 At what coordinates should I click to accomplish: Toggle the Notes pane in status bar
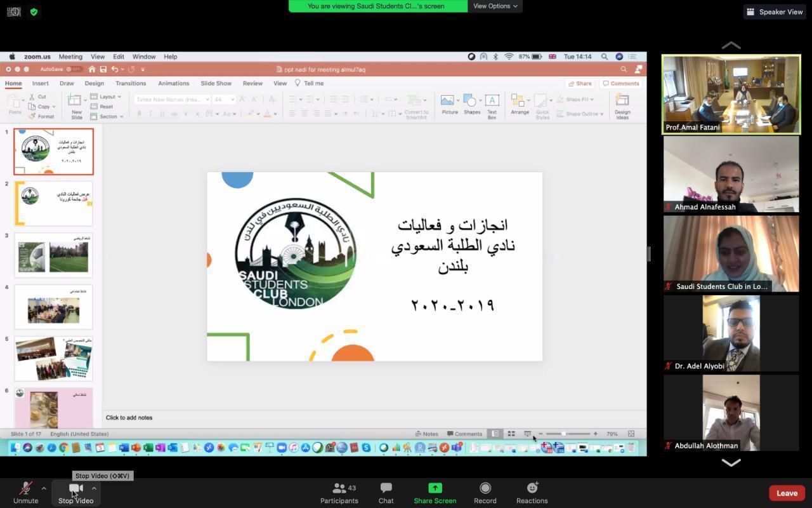point(427,434)
